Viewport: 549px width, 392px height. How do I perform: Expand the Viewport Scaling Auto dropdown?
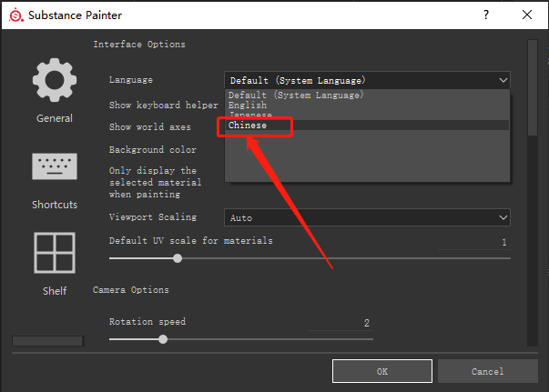pyautogui.click(x=367, y=217)
